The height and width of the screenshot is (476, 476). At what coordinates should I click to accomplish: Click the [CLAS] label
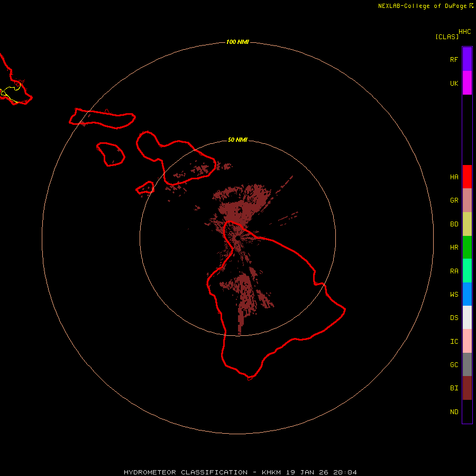[447, 36]
